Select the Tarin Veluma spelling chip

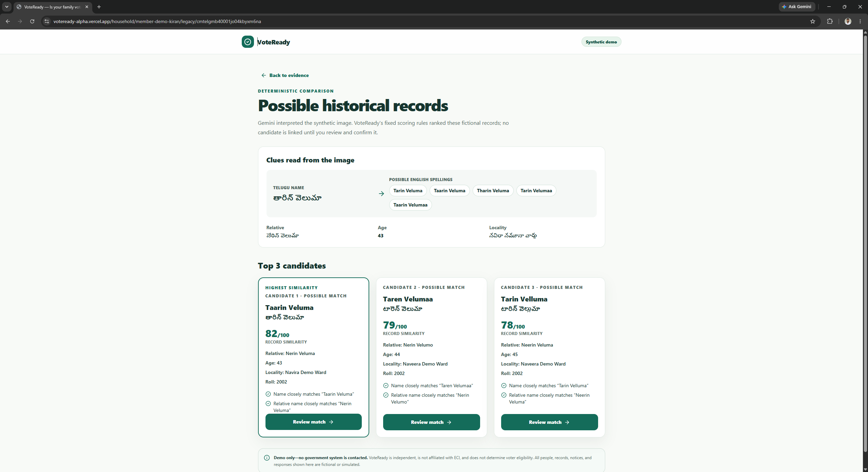click(408, 191)
